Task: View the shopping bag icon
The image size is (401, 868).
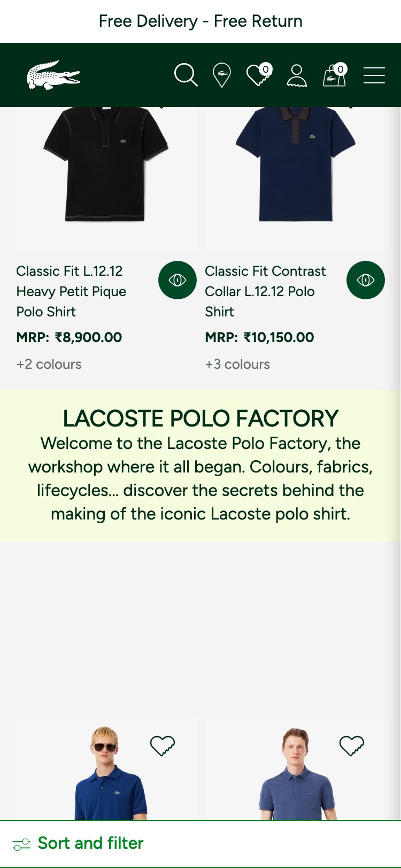Action: click(334, 76)
